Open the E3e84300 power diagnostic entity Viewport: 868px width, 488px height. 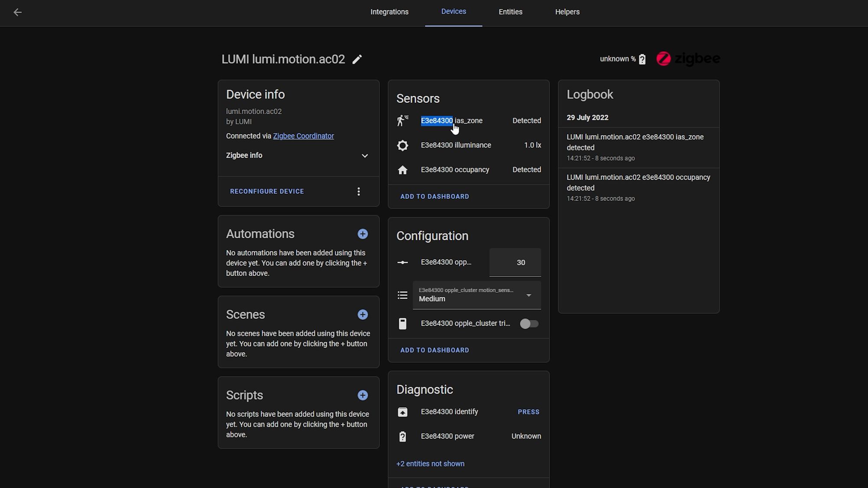[x=469, y=436]
